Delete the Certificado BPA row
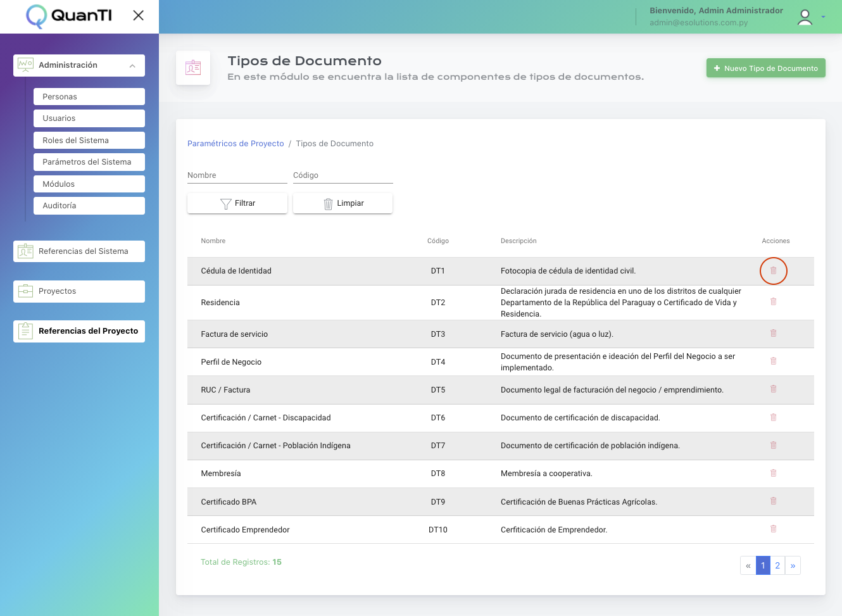 (x=773, y=501)
